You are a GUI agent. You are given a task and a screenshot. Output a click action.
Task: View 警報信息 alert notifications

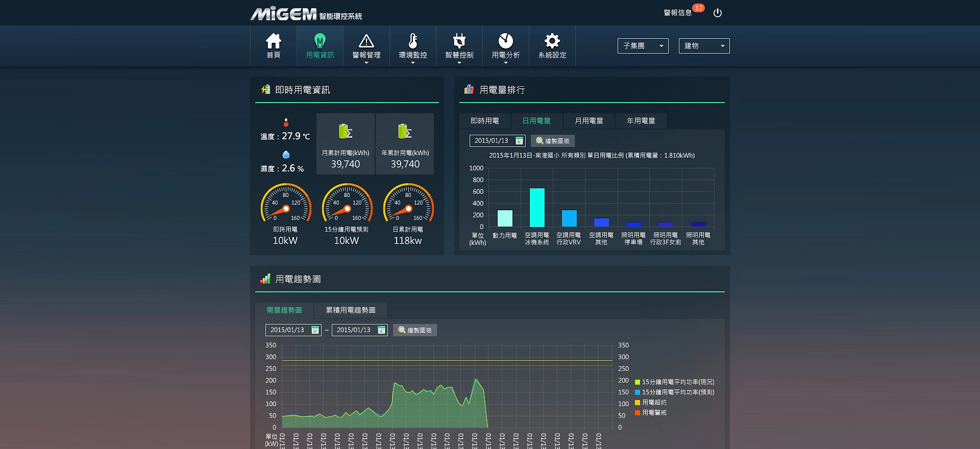coord(678,13)
